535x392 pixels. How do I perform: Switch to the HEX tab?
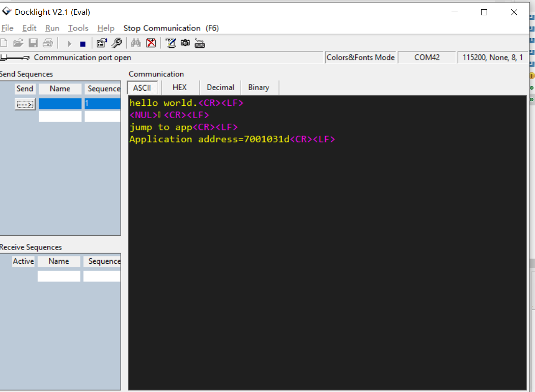(x=179, y=87)
